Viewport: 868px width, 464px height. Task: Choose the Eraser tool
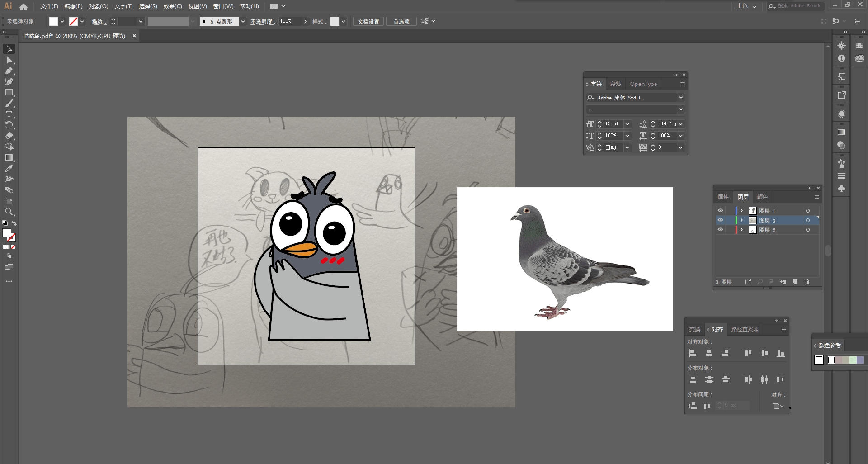point(9,136)
